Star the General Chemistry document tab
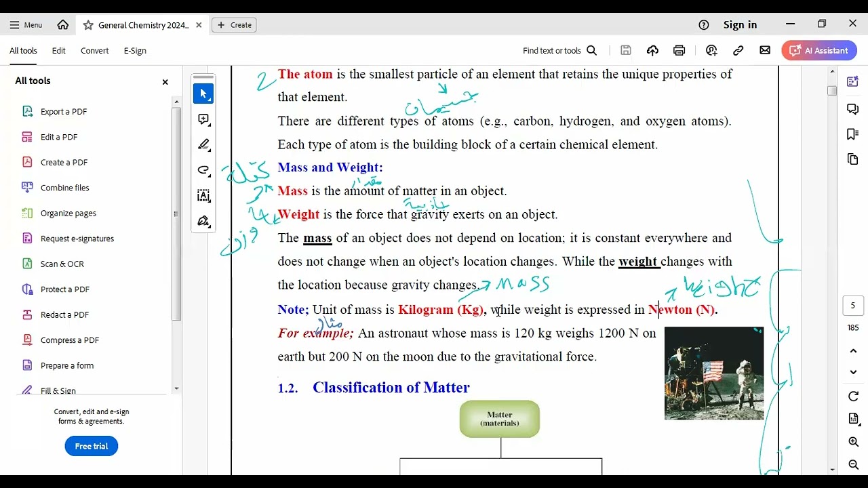This screenshot has width=868, height=488. (88, 25)
